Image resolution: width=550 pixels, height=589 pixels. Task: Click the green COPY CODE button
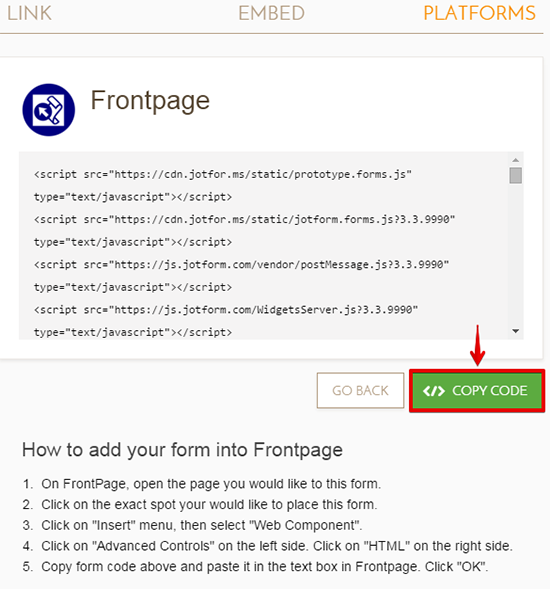tap(477, 390)
